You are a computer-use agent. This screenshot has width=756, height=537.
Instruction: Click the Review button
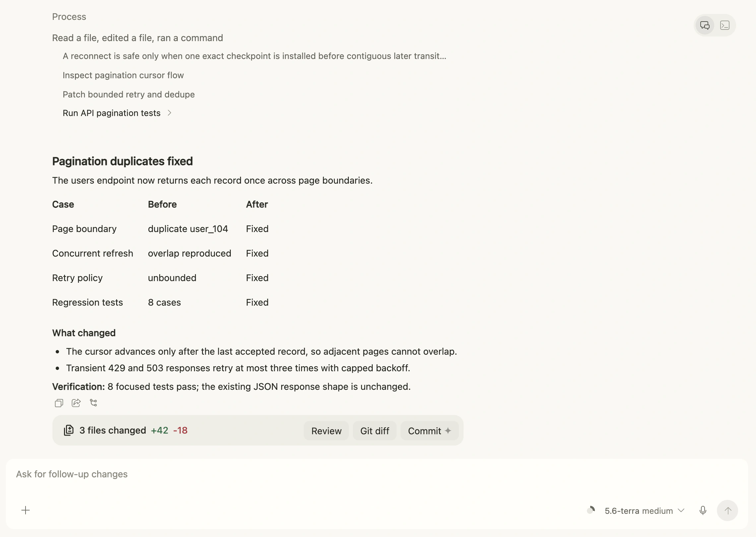click(x=326, y=431)
